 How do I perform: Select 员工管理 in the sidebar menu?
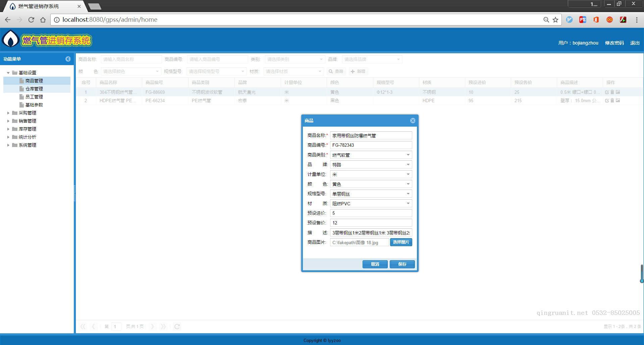(34, 97)
